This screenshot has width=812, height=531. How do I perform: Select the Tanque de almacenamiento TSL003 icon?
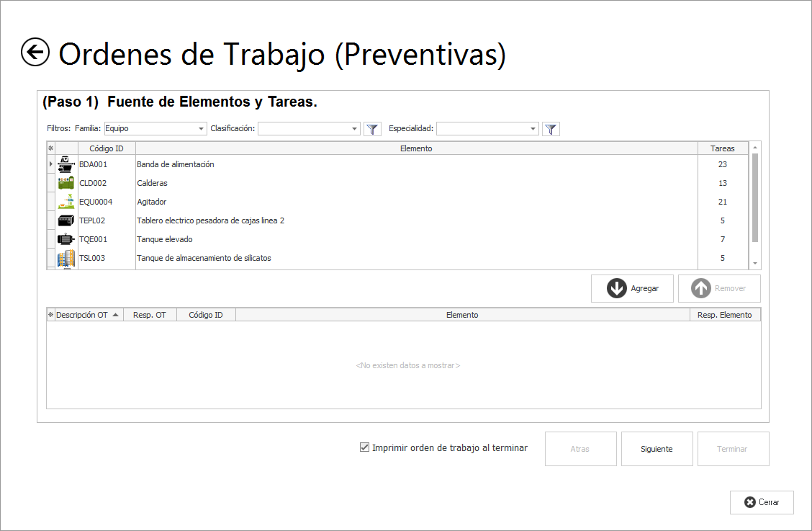click(66, 258)
